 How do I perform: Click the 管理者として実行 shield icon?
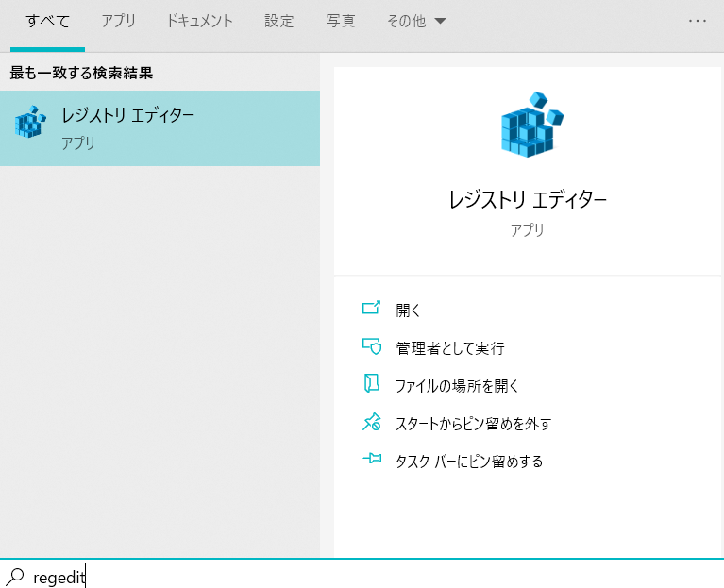(x=372, y=346)
